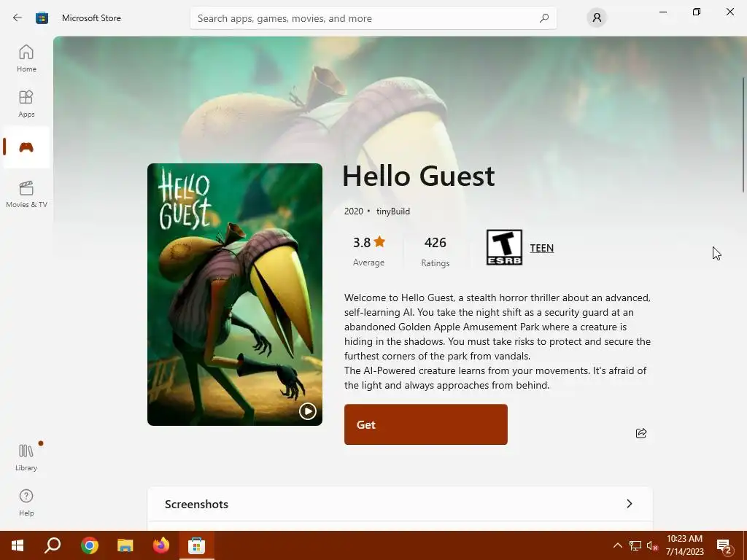747x560 pixels.
Task: Click the Hello Guest cover art
Action: [x=235, y=295]
